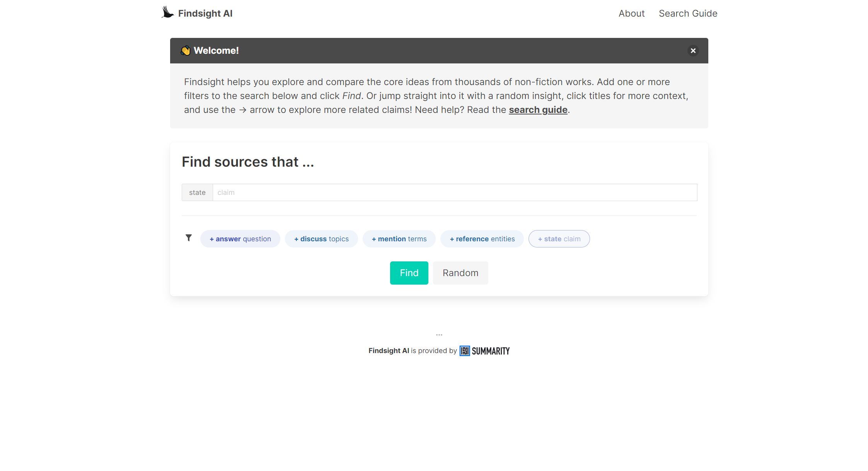Add the 'mention terms' filter chip
Screen dimensions: 868x471
399,239
